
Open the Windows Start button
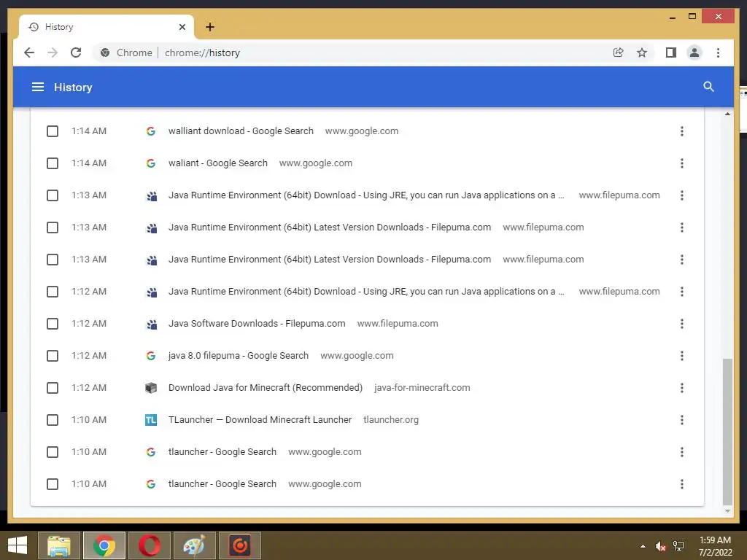tap(18, 545)
